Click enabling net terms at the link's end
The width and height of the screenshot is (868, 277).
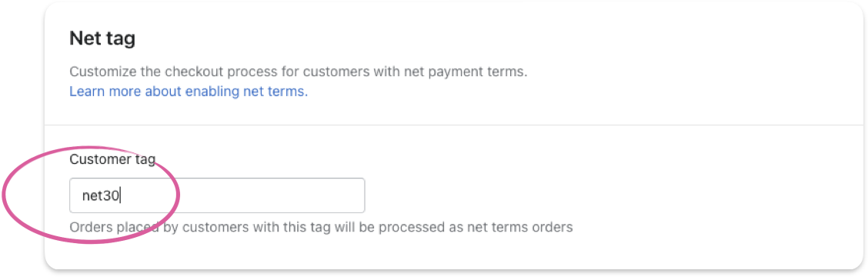click(x=247, y=92)
